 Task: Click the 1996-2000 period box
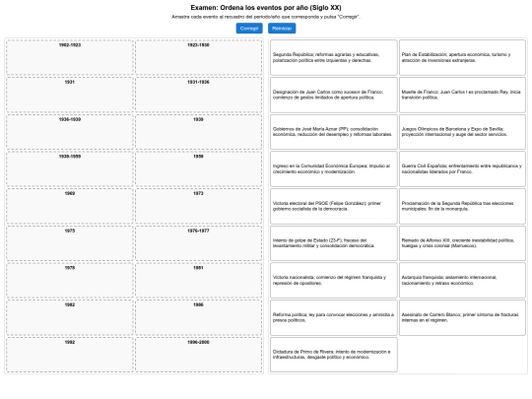click(198, 355)
